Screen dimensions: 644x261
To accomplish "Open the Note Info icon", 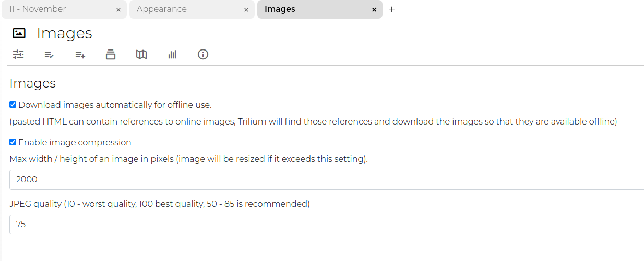I will [x=203, y=54].
